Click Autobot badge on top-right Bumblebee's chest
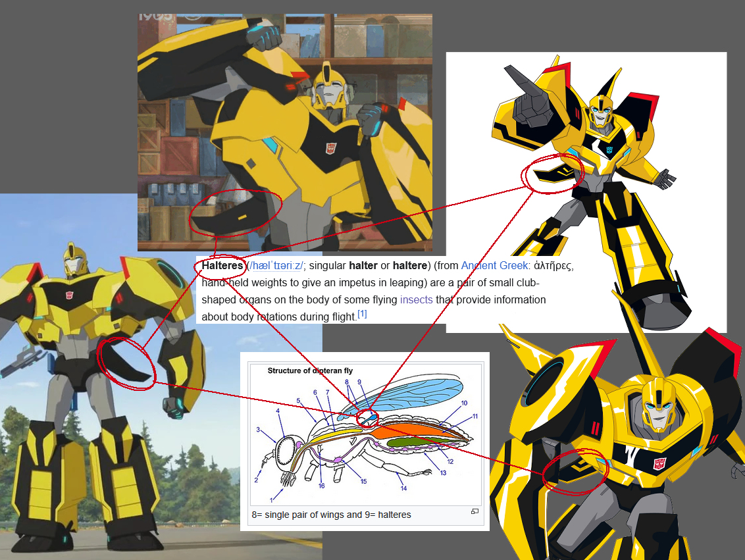 tap(609, 150)
